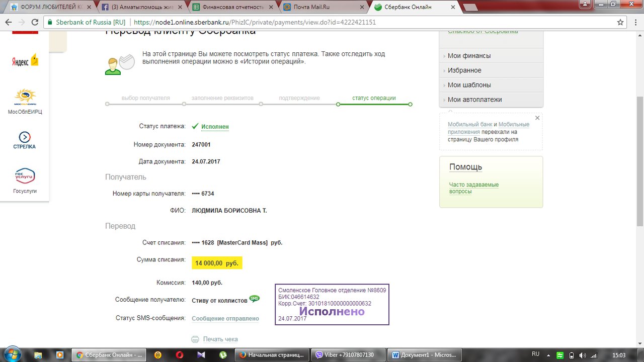Click document number 247001
The width and height of the screenshot is (644, 362).
(x=201, y=144)
